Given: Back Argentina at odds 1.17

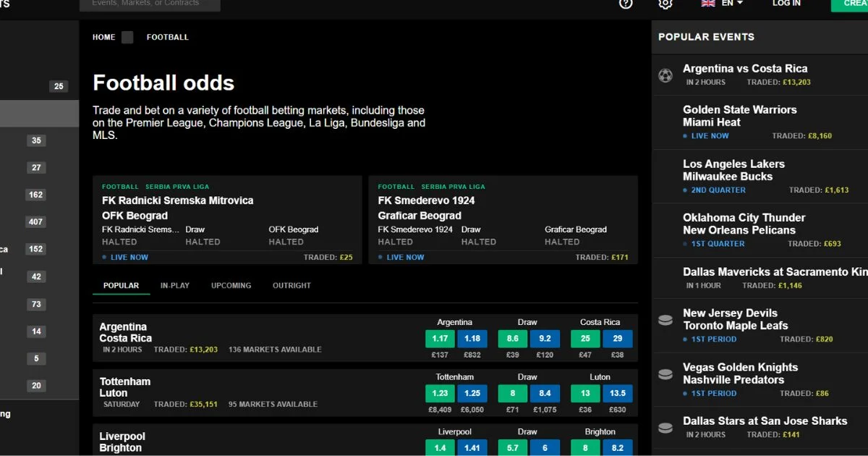Looking at the screenshot, I should pos(440,339).
